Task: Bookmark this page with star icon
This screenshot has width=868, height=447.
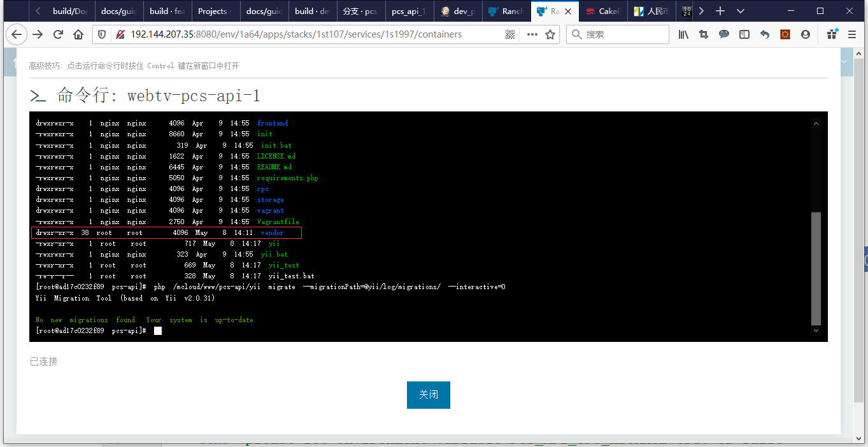Action: [550, 34]
